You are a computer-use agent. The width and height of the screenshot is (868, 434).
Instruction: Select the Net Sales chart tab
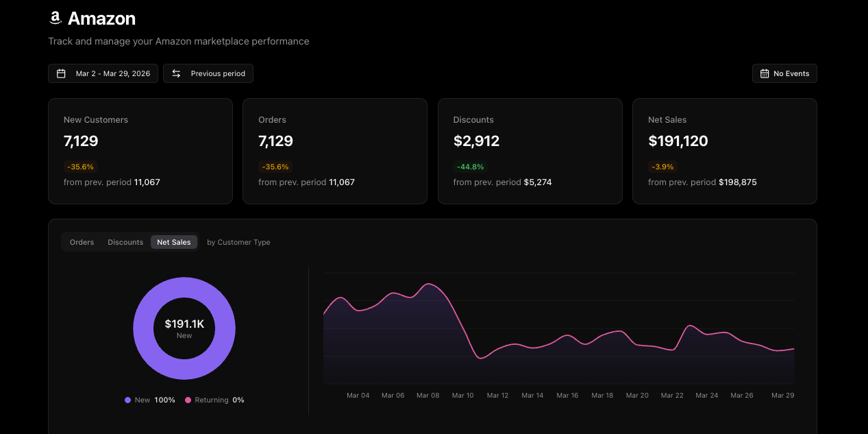pos(174,242)
